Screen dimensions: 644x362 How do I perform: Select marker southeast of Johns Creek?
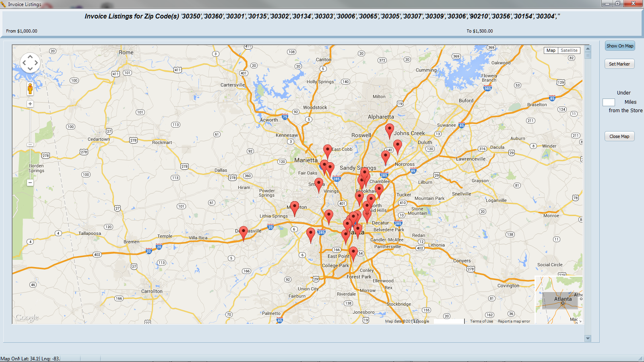(398, 147)
